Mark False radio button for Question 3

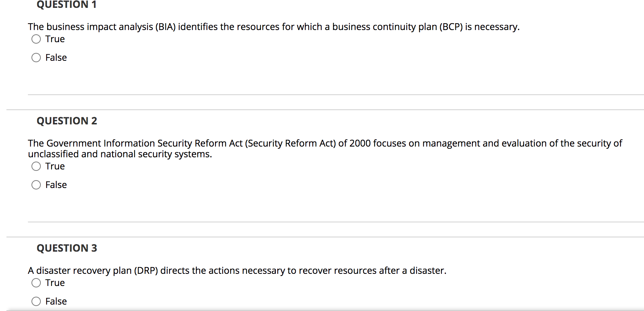(x=36, y=301)
